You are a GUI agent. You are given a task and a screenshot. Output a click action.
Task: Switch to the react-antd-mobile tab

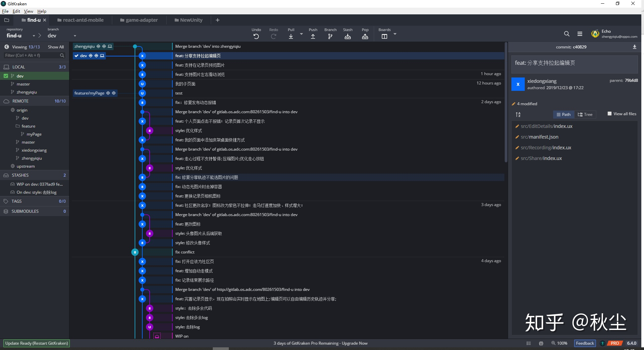[x=80, y=20]
